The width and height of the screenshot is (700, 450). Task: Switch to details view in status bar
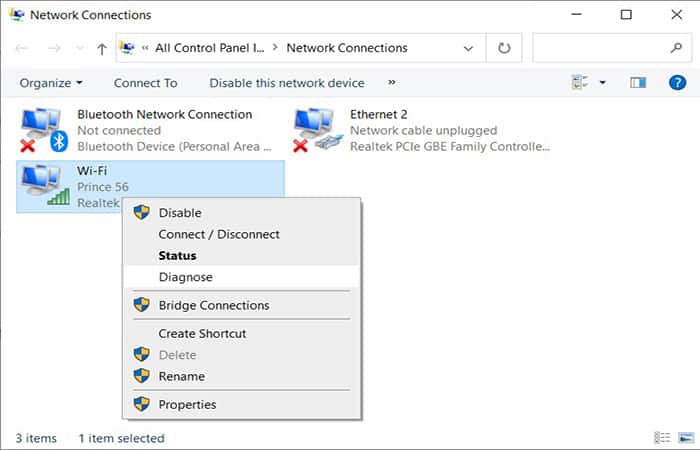(x=661, y=438)
